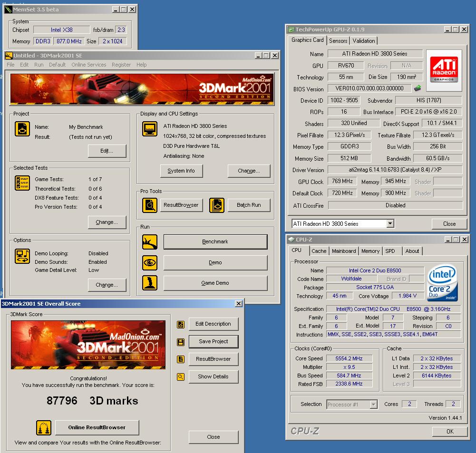This screenshot has width=476, height=453.
Task: Click the GPU-Z Name field ATI Radeon HD 3800
Action: tap(375, 54)
